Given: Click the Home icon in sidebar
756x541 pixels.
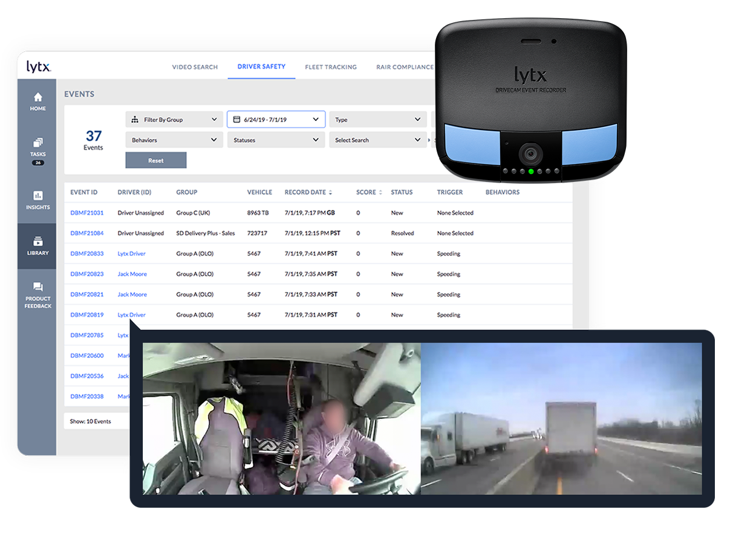Looking at the screenshot, I should click(x=37, y=97).
